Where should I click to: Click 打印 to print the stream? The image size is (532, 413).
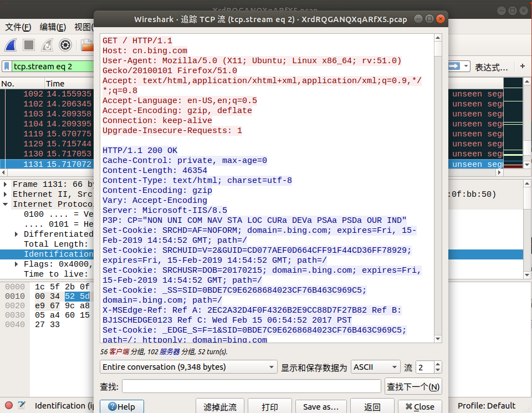coord(270,406)
